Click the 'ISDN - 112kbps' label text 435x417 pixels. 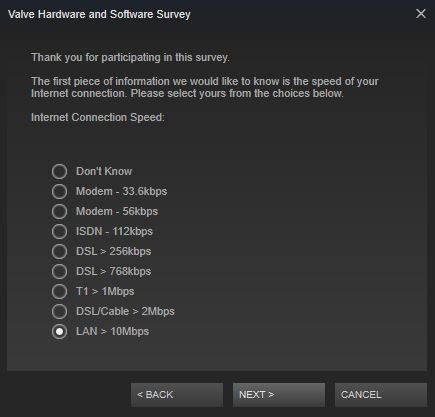pyautogui.click(x=114, y=231)
